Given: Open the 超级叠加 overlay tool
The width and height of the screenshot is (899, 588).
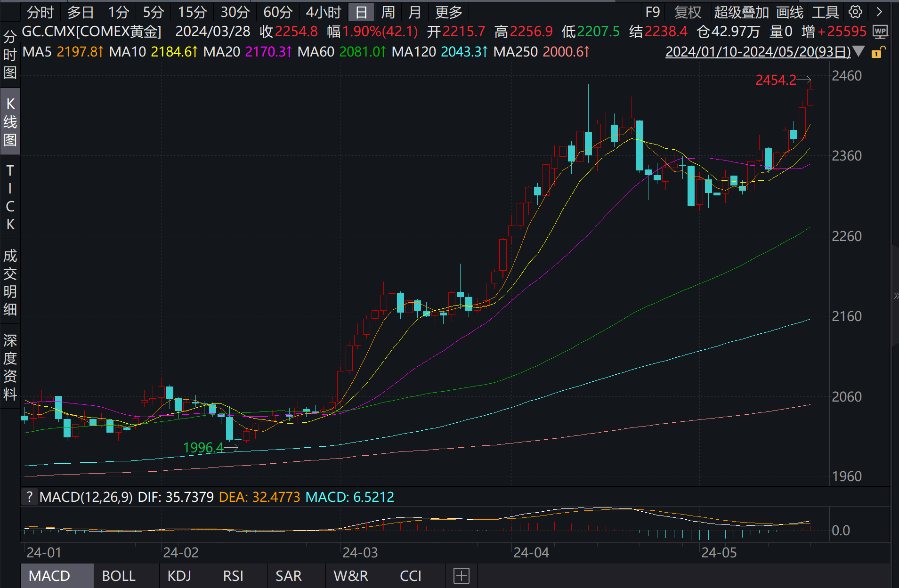Looking at the screenshot, I should tap(741, 12).
